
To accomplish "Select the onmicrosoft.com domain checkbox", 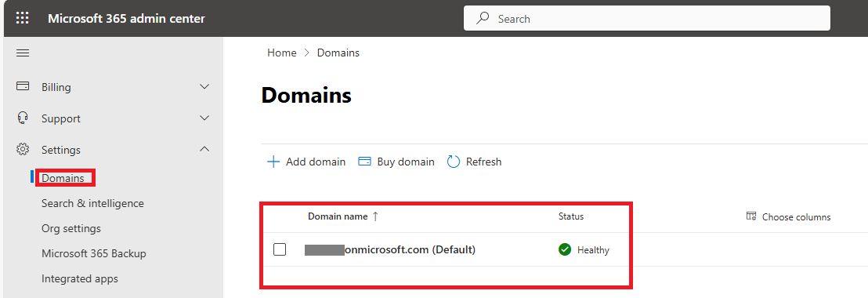I will coord(280,250).
